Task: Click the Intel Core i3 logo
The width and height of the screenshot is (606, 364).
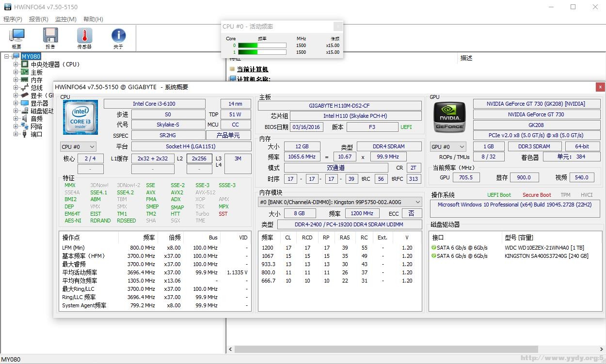Action: point(80,118)
